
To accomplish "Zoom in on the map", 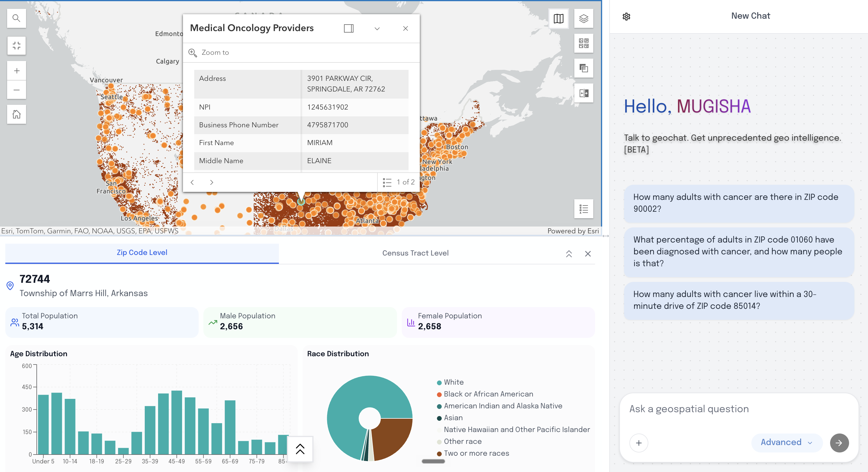I will [x=17, y=71].
